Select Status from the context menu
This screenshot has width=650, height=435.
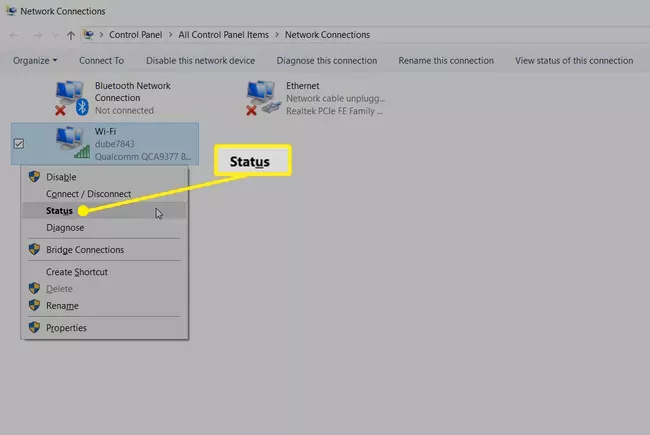[104, 211]
